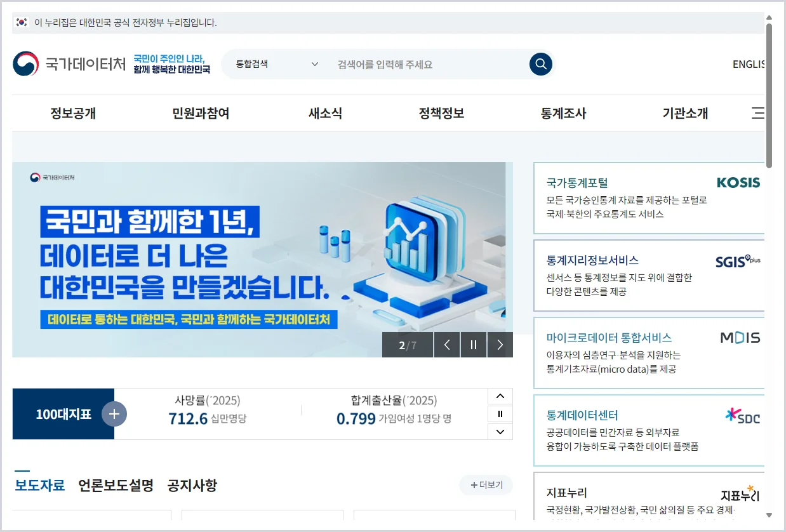Open the 민원과참여 menu
This screenshot has height=532, width=786.
point(201,114)
